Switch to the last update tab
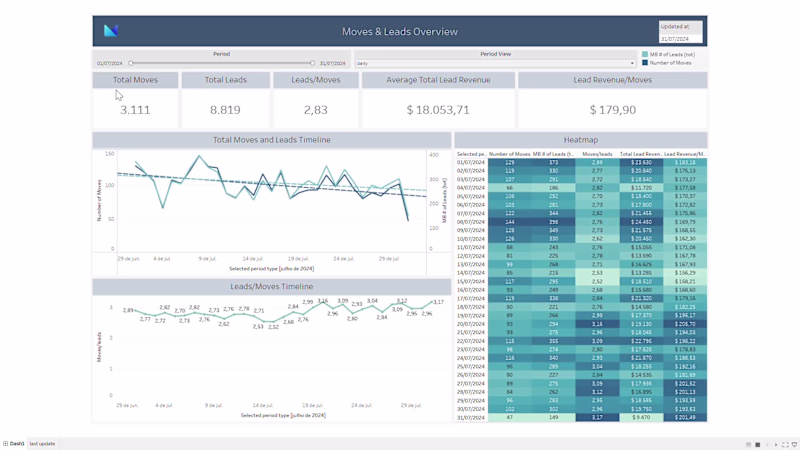The image size is (800, 450). point(42,444)
